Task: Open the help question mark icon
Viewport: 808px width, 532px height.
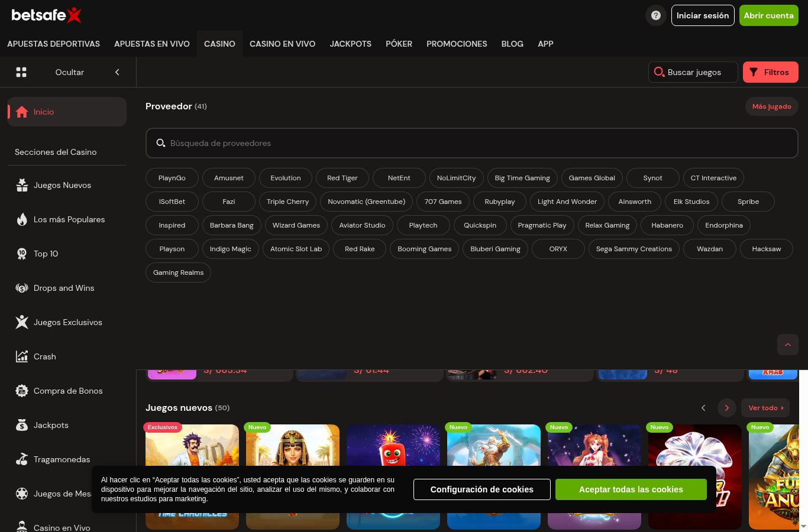Action: pyautogui.click(x=656, y=15)
